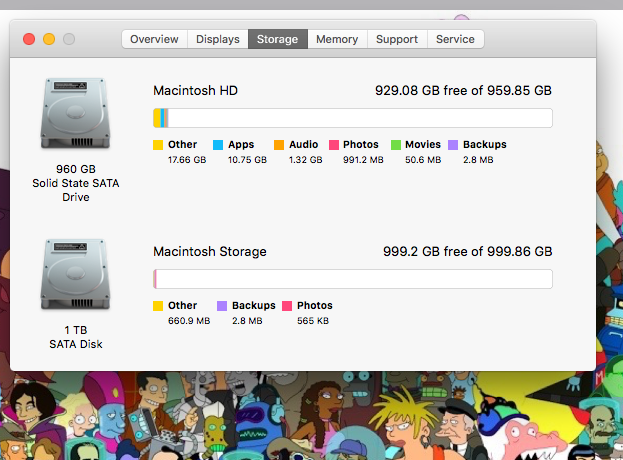Click the blue Apps legend swatch

pyautogui.click(x=218, y=145)
